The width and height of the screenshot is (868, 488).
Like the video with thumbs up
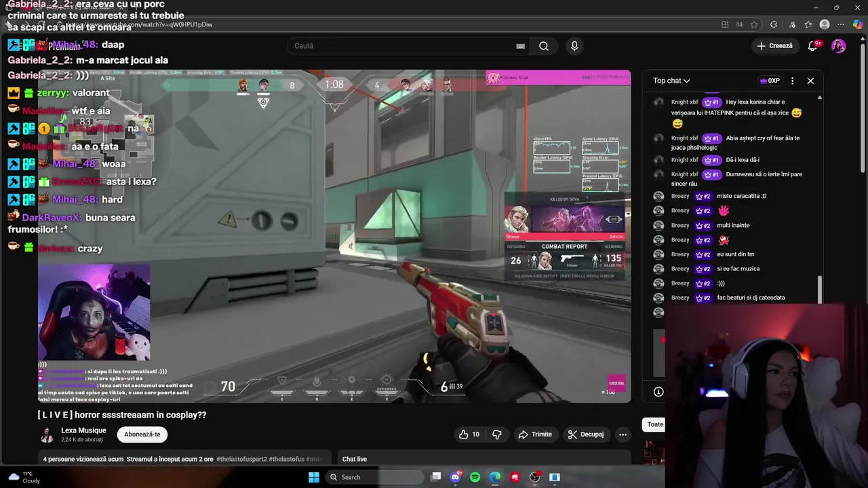pos(469,434)
